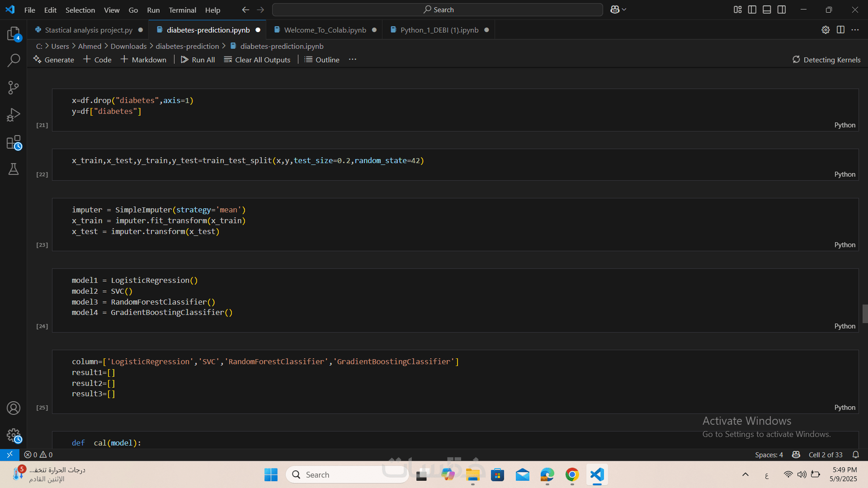Switch to Welcome_To_Colab.ipynb tab
Screen dimensions: 868x488
click(x=325, y=30)
